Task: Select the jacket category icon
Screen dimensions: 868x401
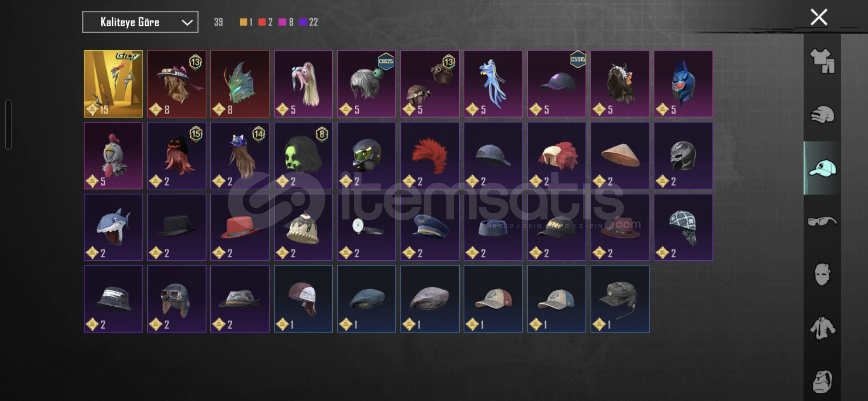Action: tap(822, 328)
